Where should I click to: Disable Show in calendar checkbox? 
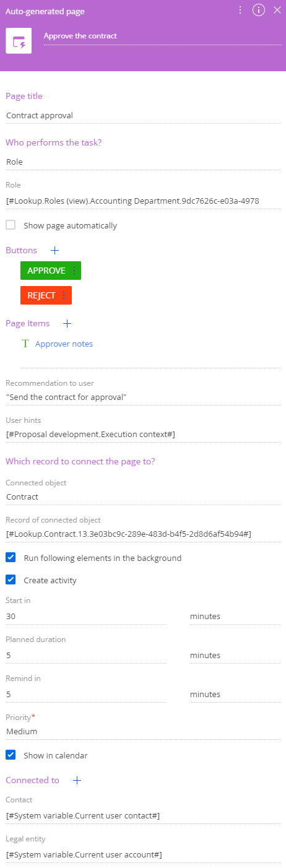pos(11,755)
